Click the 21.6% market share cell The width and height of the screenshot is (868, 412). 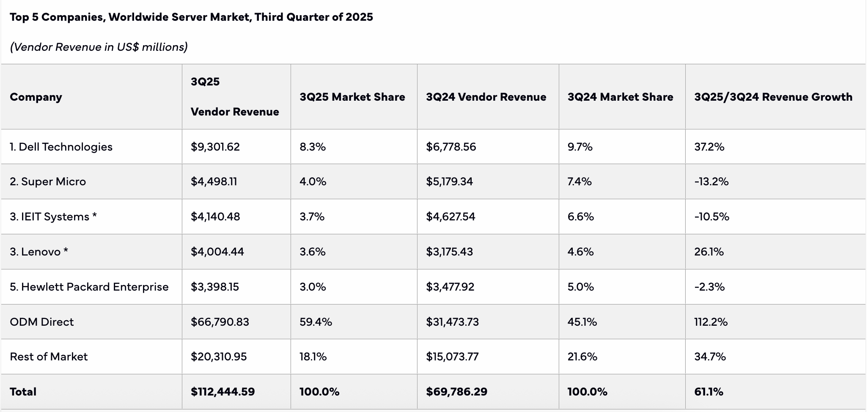[x=582, y=357]
